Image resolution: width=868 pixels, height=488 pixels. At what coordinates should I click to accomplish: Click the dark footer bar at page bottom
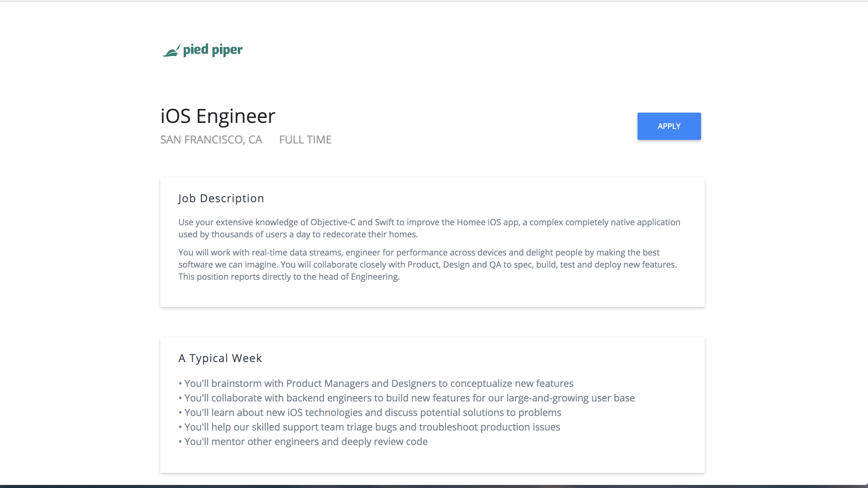(x=434, y=486)
